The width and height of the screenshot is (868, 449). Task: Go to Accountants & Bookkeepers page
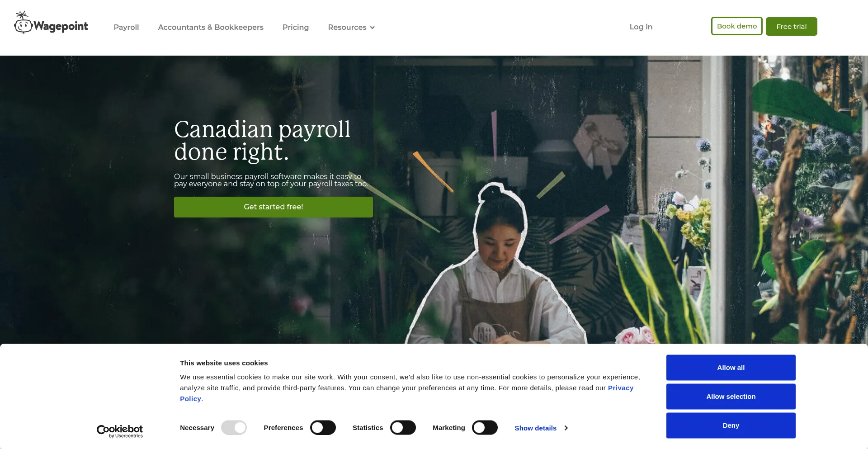point(211,27)
